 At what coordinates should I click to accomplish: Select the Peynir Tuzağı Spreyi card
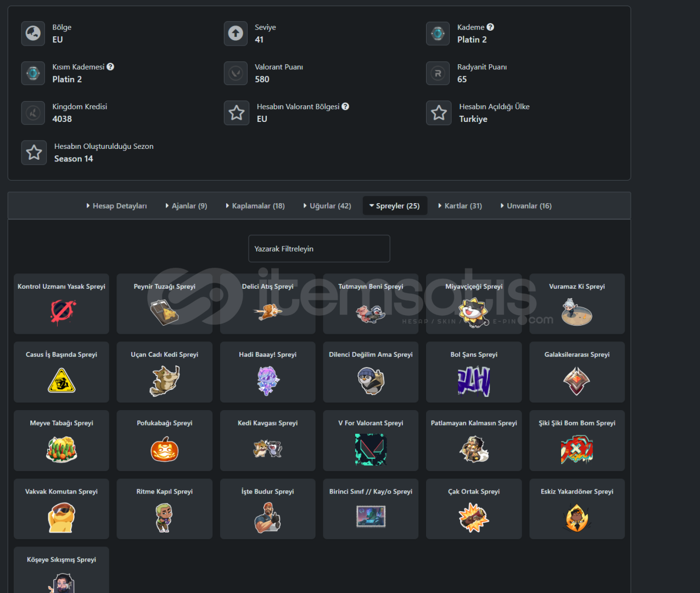(165, 304)
